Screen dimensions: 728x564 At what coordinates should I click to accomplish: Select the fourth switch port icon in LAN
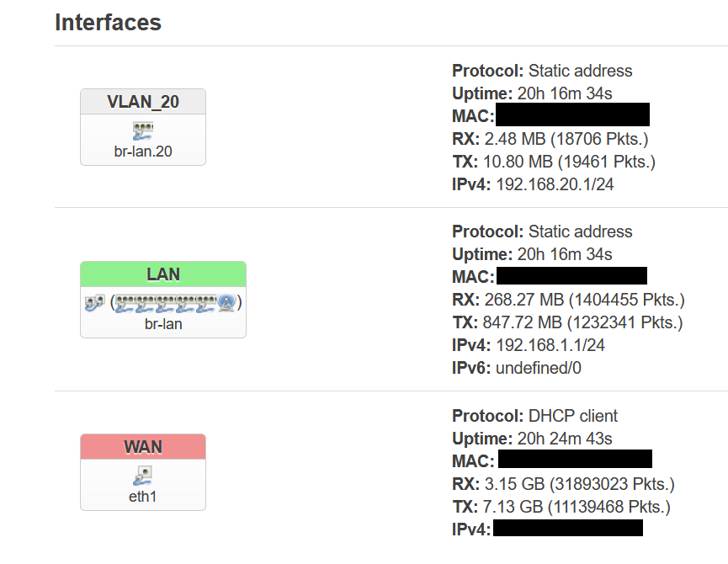click(186, 302)
